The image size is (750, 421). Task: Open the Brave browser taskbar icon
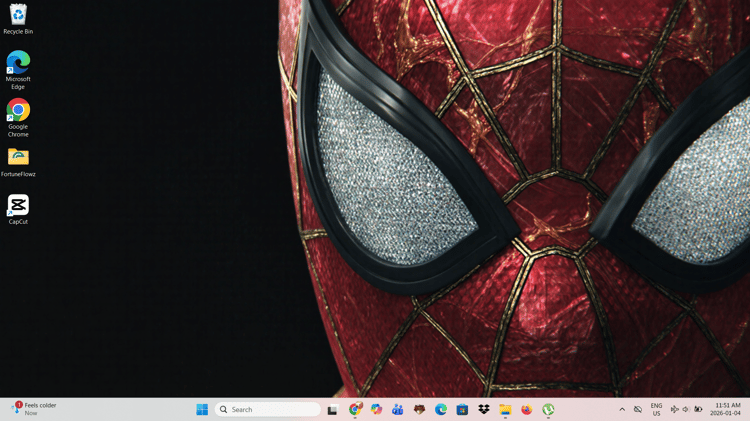point(419,410)
